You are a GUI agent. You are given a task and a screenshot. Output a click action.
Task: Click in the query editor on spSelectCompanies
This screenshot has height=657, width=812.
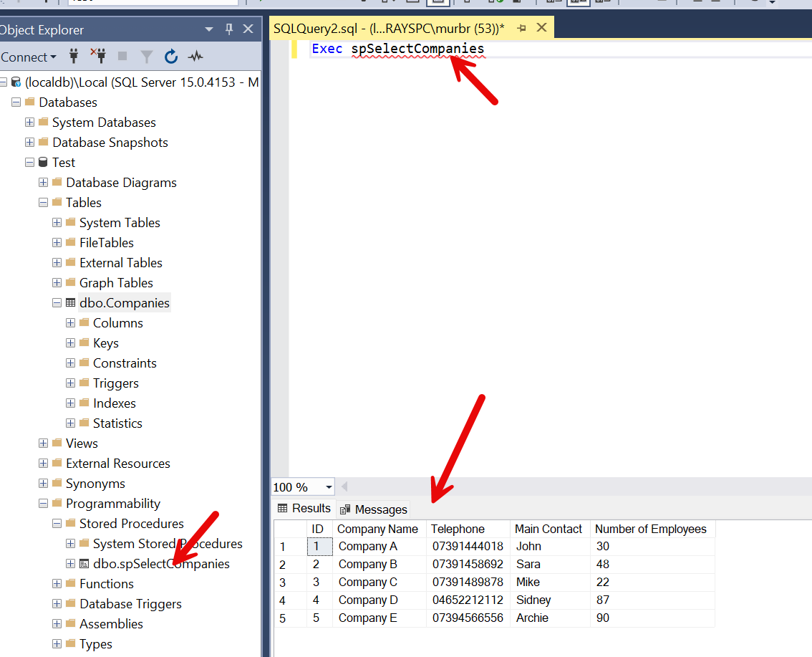point(417,49)
